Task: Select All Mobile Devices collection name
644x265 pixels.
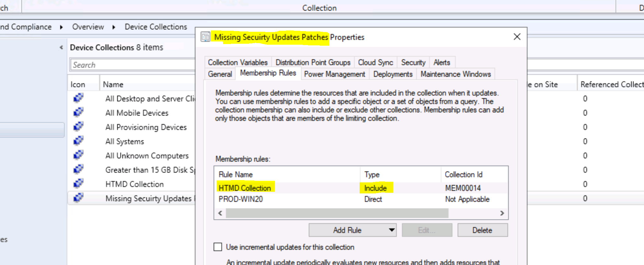Action: [x=137, y=113]
